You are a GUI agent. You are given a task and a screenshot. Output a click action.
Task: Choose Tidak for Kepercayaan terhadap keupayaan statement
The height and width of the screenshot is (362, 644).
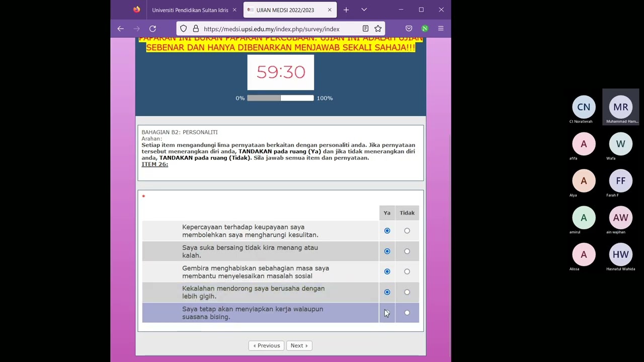click(x=407, y=231)
